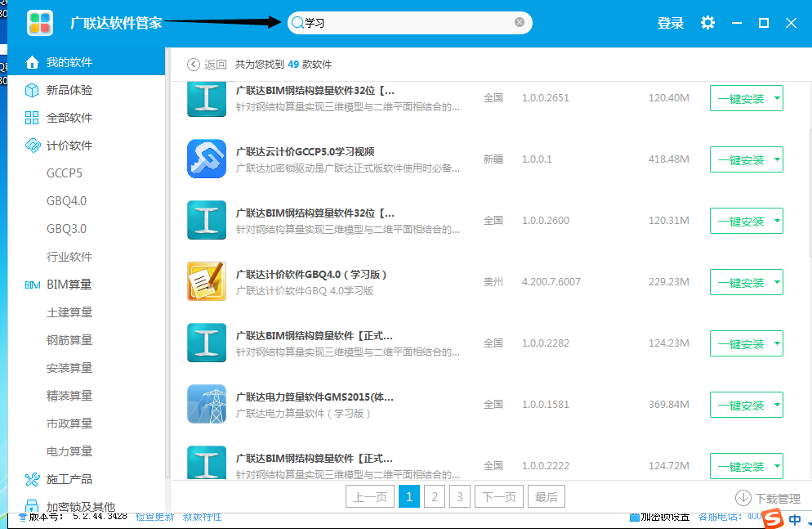Click the 检查更新 link in status bar
The image size is (812, 529).
(x=155, y=517)
